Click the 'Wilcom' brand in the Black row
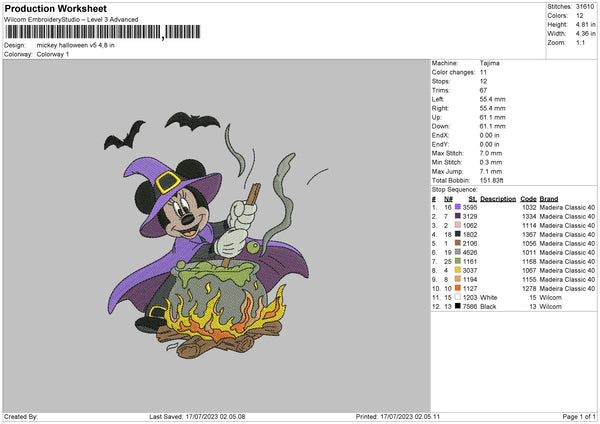This screenshot has height=424, width=600. [551, 307]
